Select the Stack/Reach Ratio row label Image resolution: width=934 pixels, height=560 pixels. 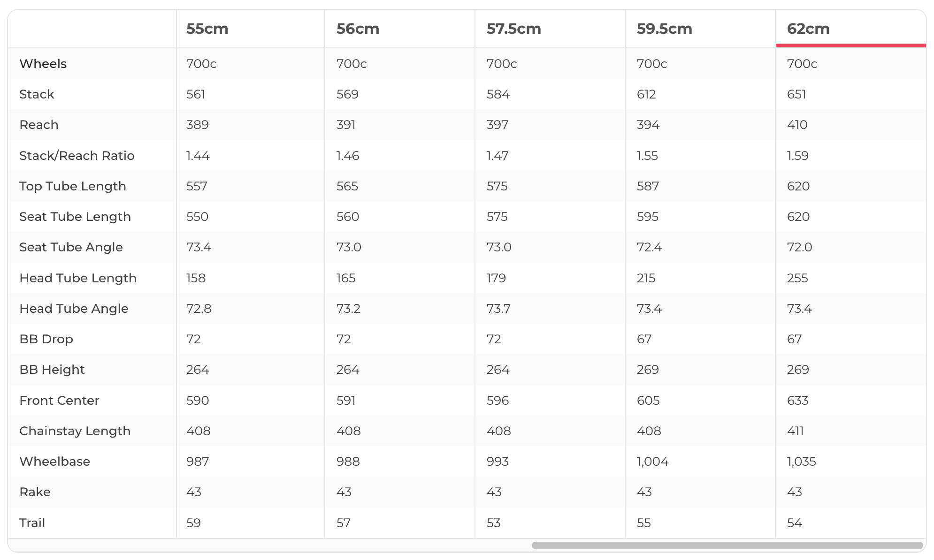pyautogui.click(x=77, y=155)
